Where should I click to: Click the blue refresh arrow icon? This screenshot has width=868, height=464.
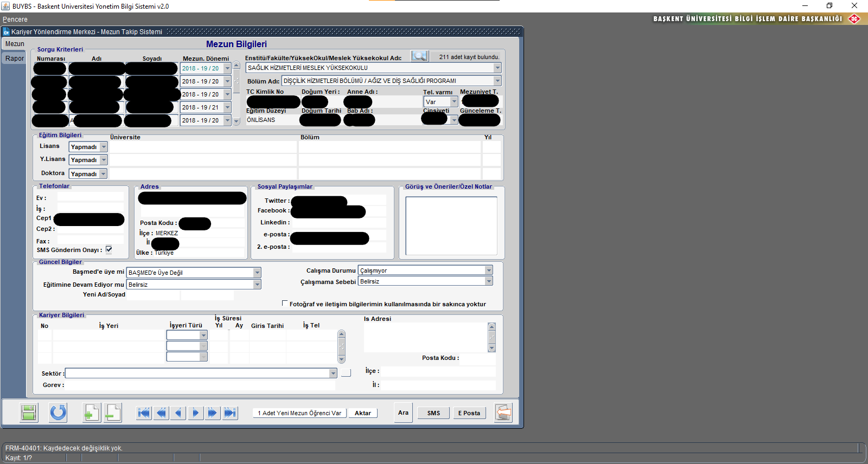click(58, 413)
